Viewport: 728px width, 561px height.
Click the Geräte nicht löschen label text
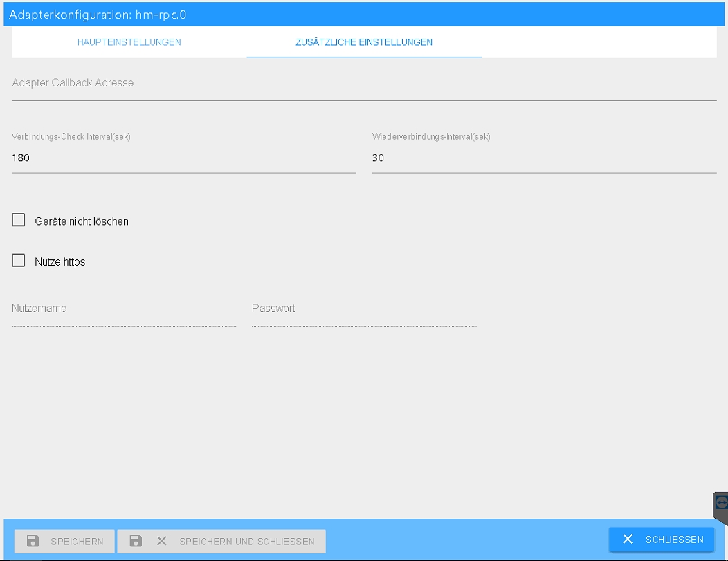82,221
